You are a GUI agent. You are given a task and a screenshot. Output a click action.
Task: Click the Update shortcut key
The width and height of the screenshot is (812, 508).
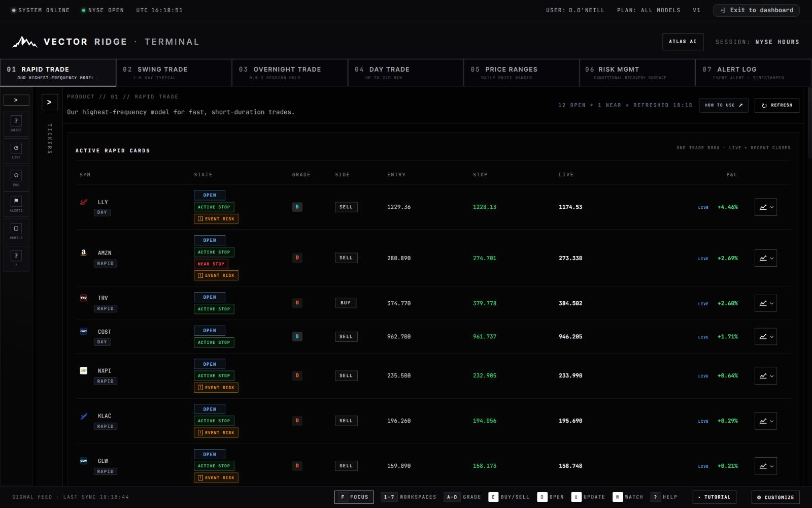588,497
